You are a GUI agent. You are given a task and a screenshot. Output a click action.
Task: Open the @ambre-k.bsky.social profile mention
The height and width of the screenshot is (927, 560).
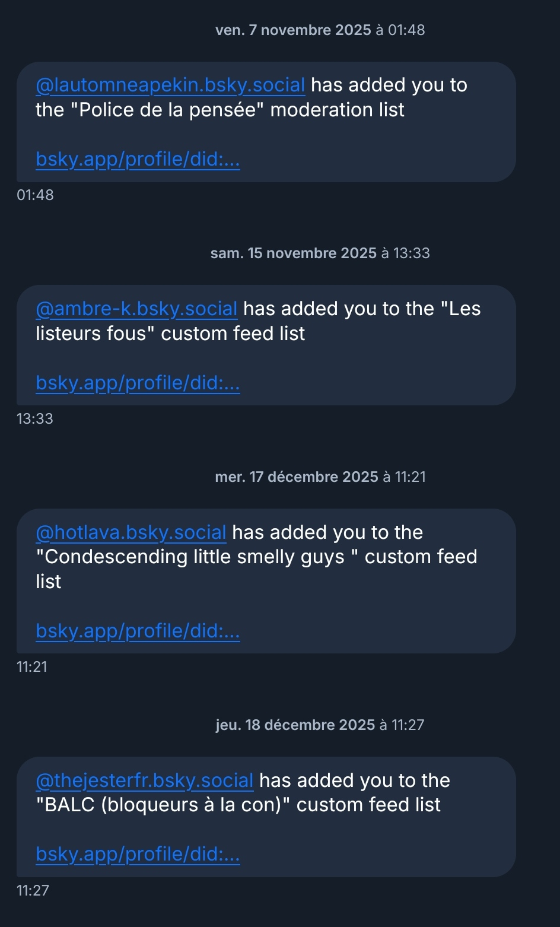[x=136, y=309]
